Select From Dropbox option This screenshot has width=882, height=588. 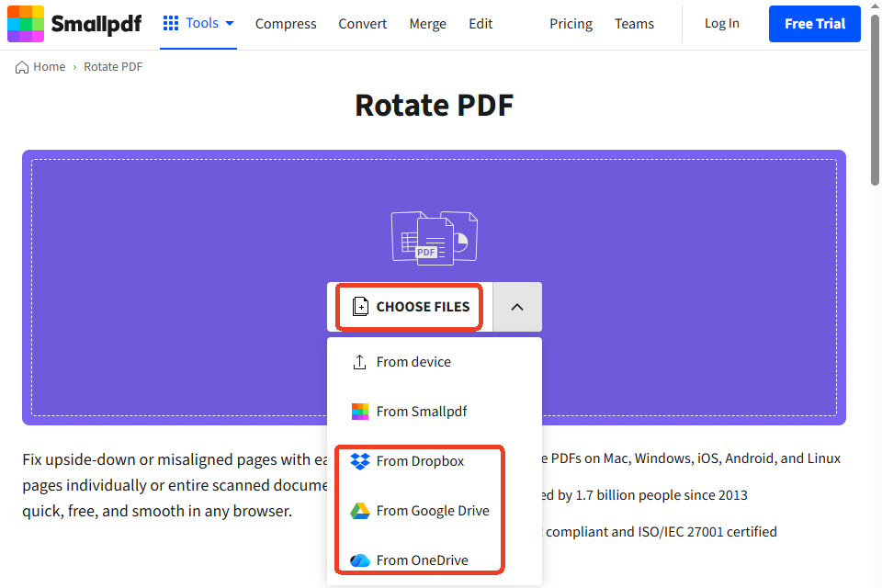point(435,461)
